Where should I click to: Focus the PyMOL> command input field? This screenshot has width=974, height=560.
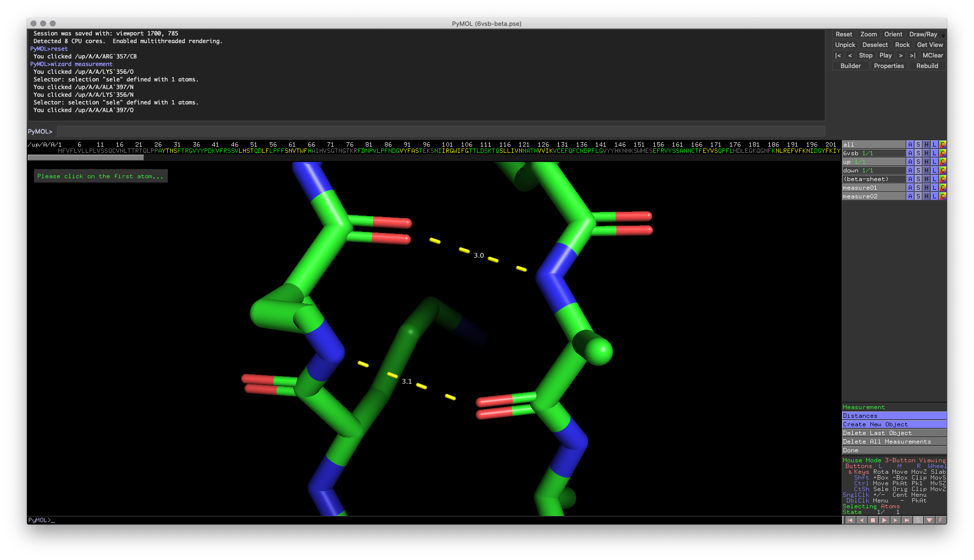[441, 131]
